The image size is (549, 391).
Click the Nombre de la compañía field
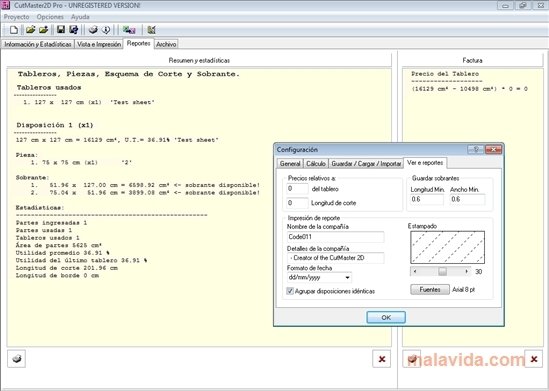click(335, 237)
